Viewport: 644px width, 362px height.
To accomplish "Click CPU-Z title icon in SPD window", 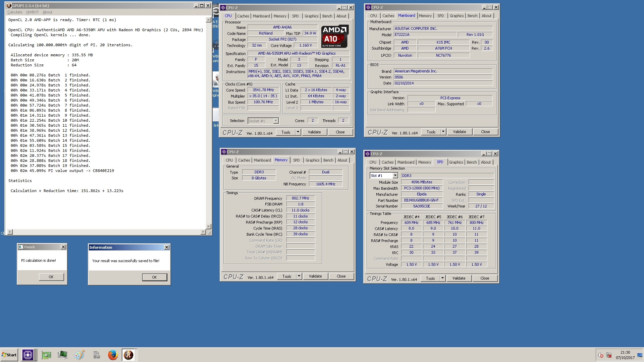I will point(368,154).
